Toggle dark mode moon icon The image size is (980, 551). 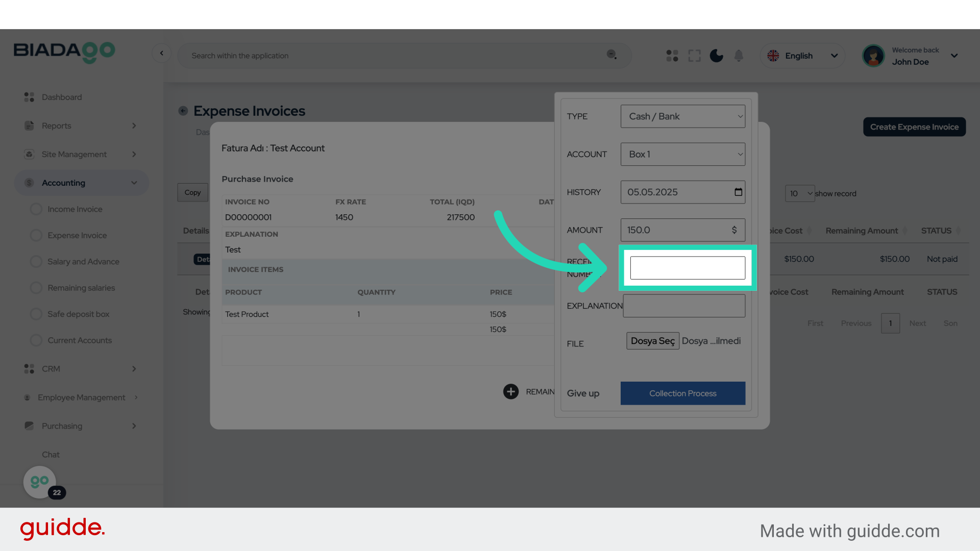tap(716, 56)
